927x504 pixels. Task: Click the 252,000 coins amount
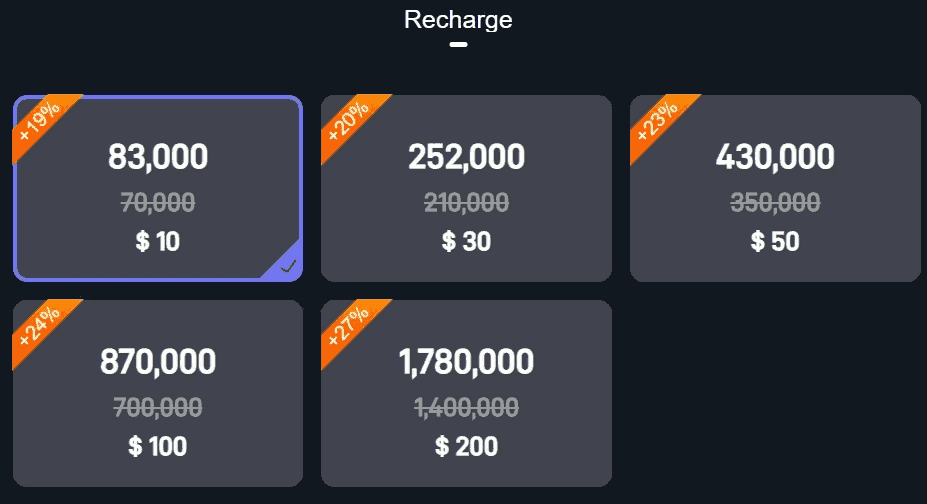pyautogui.click(x=466, y=157)
